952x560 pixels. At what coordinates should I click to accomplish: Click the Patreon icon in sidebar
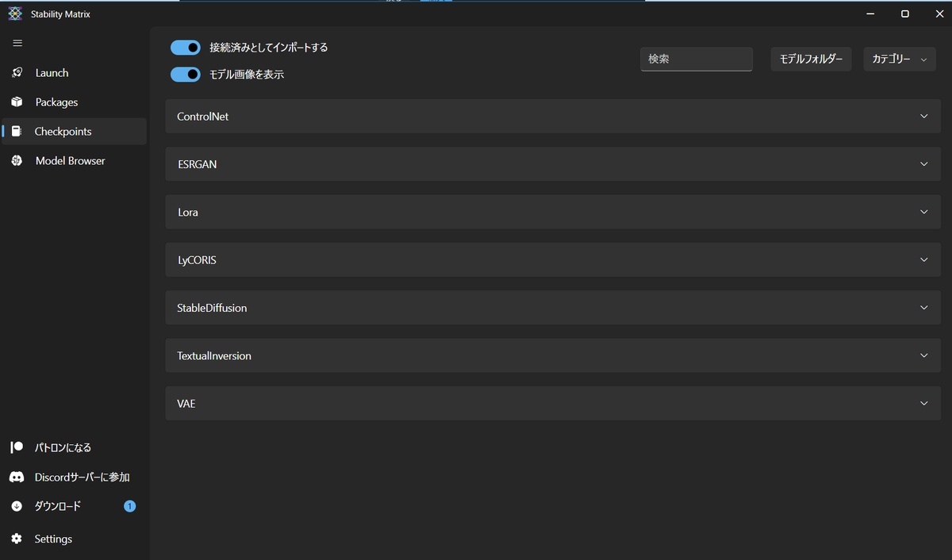[17, 447]
